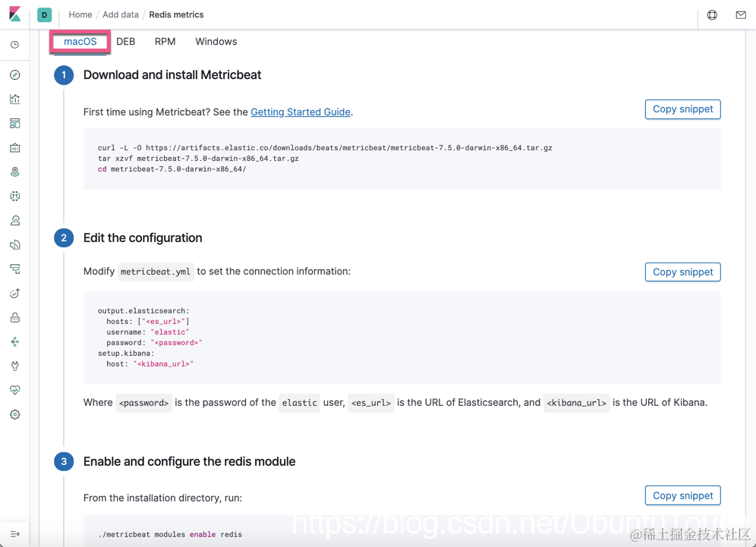This screenshot has height=547, width=756.
Task: Click the curl download command line
Action: 325,148
